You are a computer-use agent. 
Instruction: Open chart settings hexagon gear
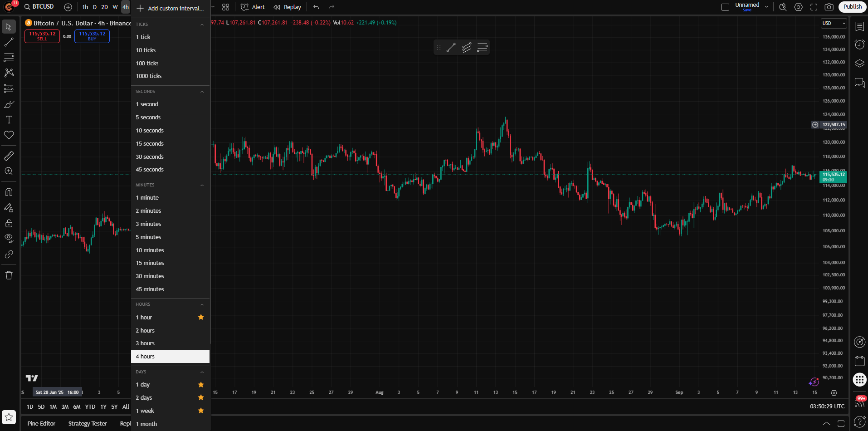pyautogui.click(x=799, y=7)
